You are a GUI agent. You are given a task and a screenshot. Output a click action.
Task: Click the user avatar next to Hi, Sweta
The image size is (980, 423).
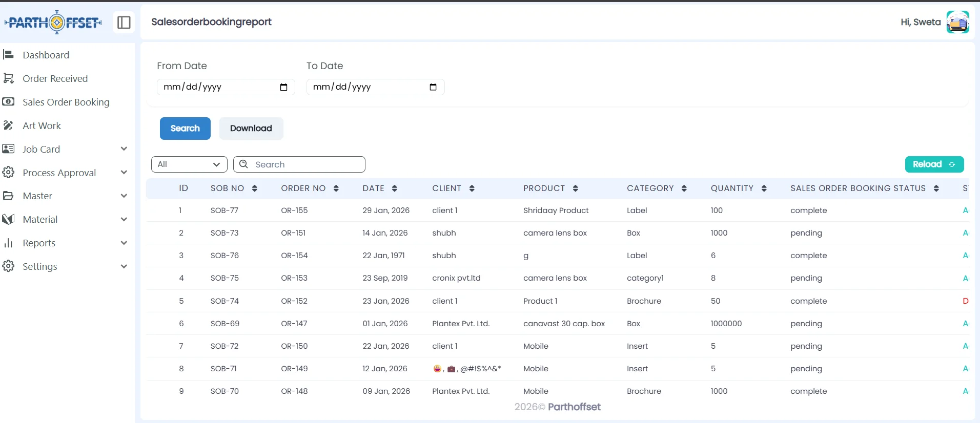(957, 22)
